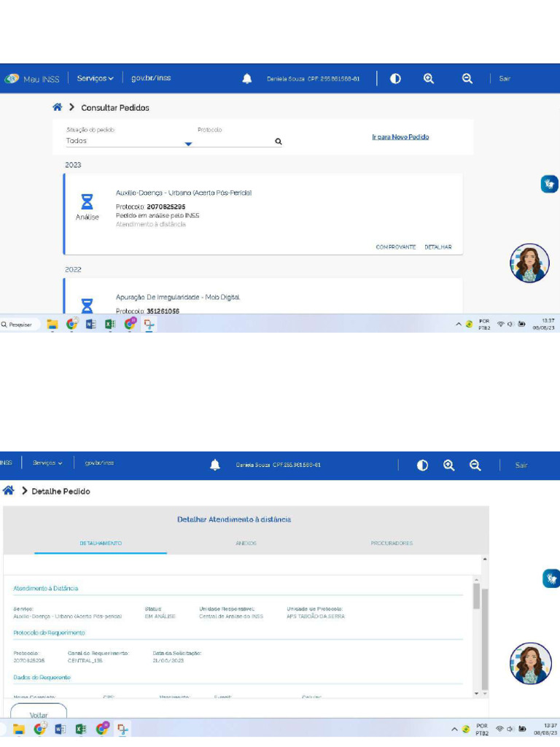Click scroll up arrow above detail panel
This screenshot has height=747, width=560.
485,559
